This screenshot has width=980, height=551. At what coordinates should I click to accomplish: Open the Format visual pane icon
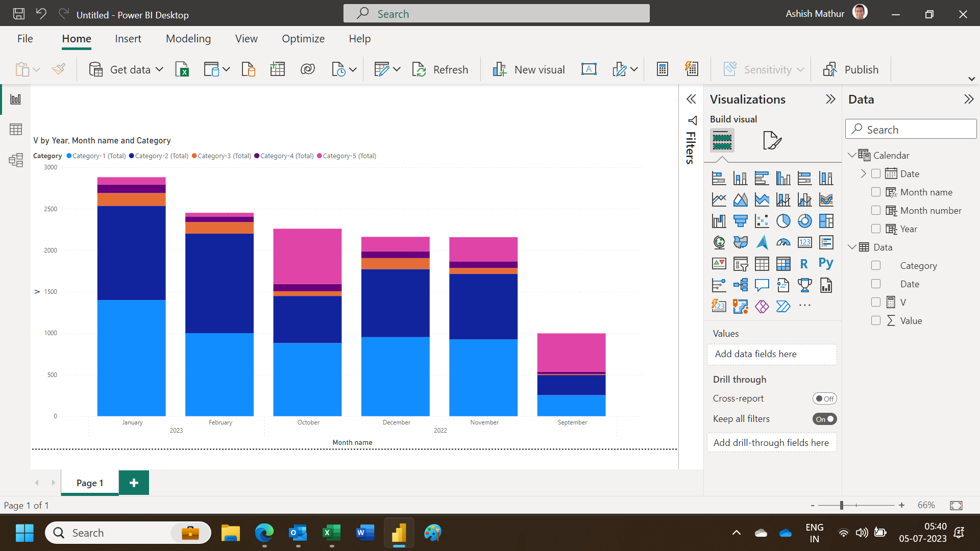pos(772,140)
